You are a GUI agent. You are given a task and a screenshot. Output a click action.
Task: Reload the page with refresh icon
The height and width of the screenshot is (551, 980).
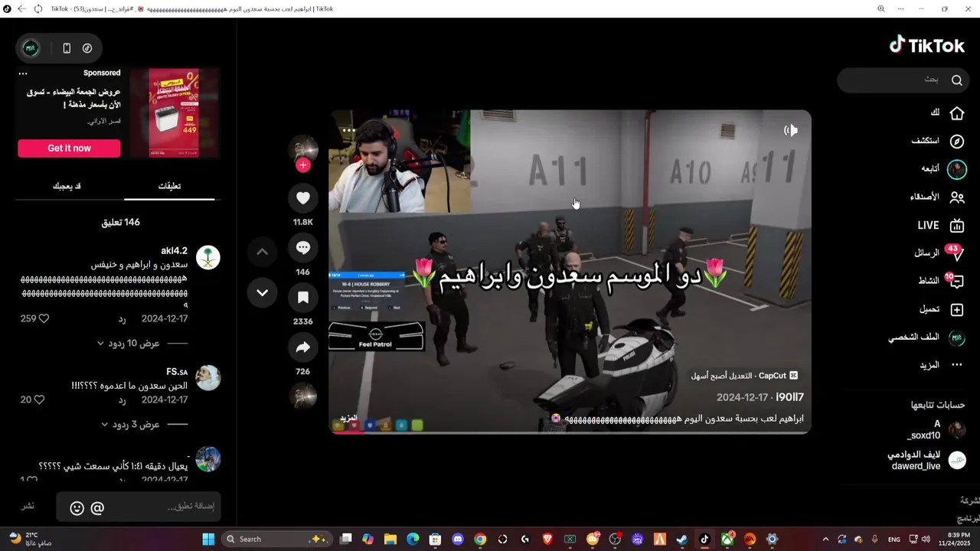tap(38, 9)
